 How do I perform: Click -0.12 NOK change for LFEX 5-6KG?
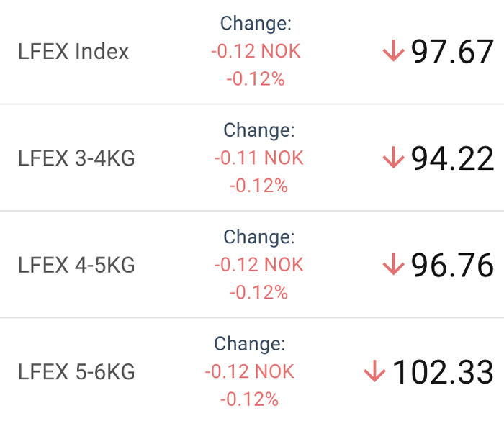(x=250, y=371)
